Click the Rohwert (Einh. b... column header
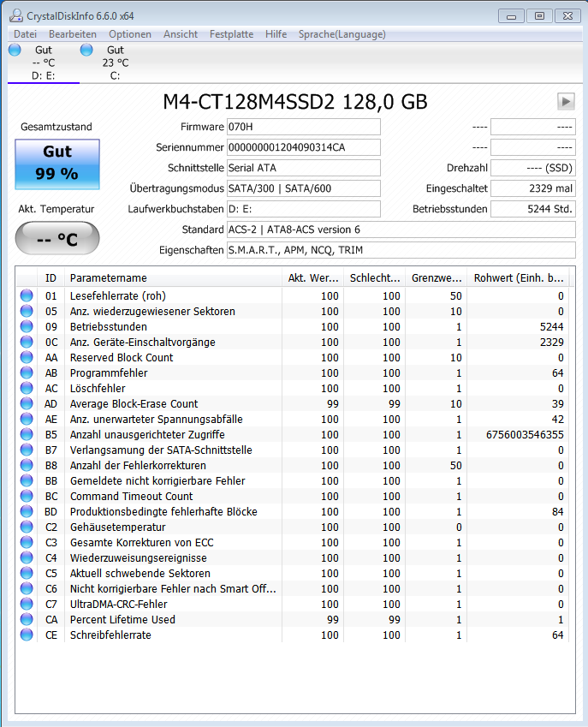Viewport: 588px width, 727px height. [x=518, y=277]
